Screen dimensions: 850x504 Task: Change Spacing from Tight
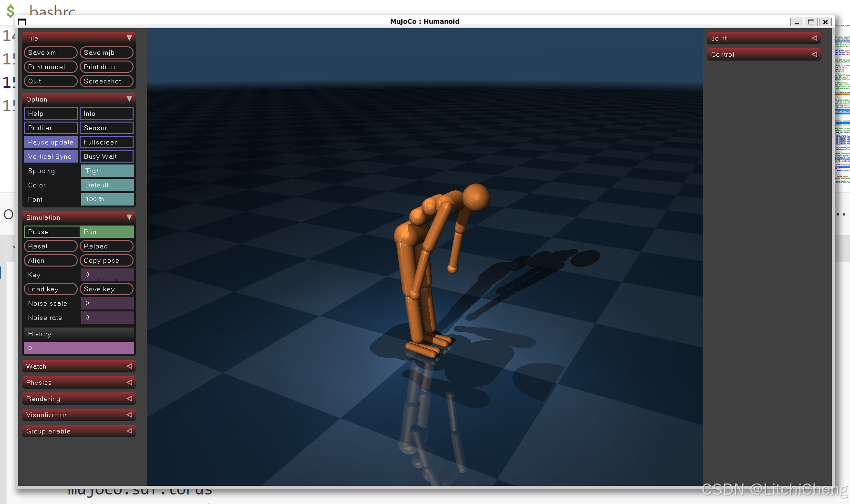pos(107,171)
